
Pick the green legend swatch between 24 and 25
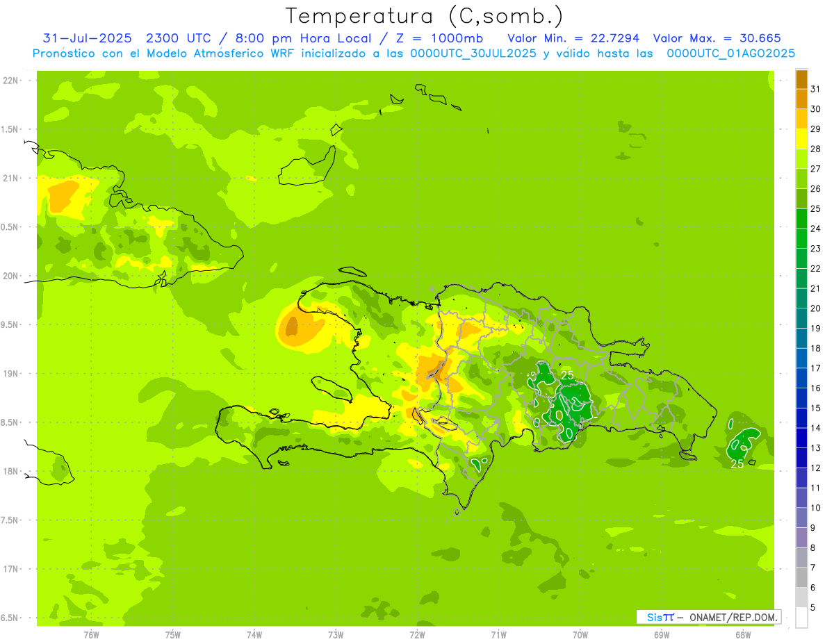[801, 219]
